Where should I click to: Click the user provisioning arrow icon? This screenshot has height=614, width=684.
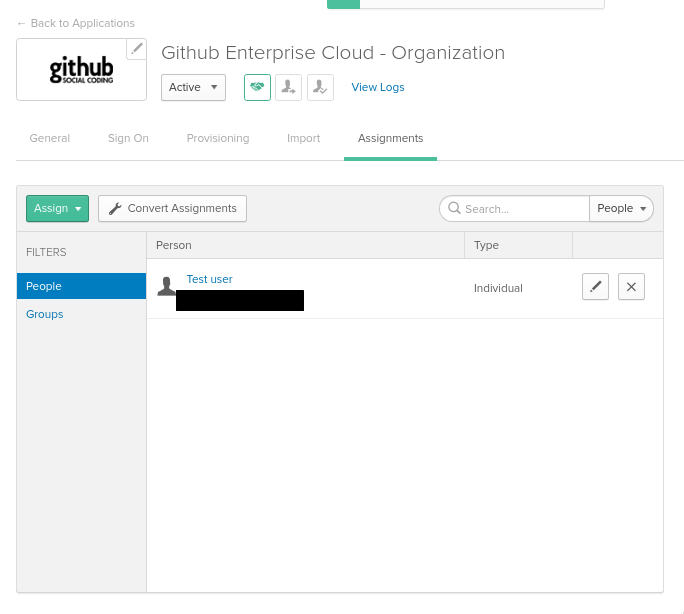(x=288, y=87)
